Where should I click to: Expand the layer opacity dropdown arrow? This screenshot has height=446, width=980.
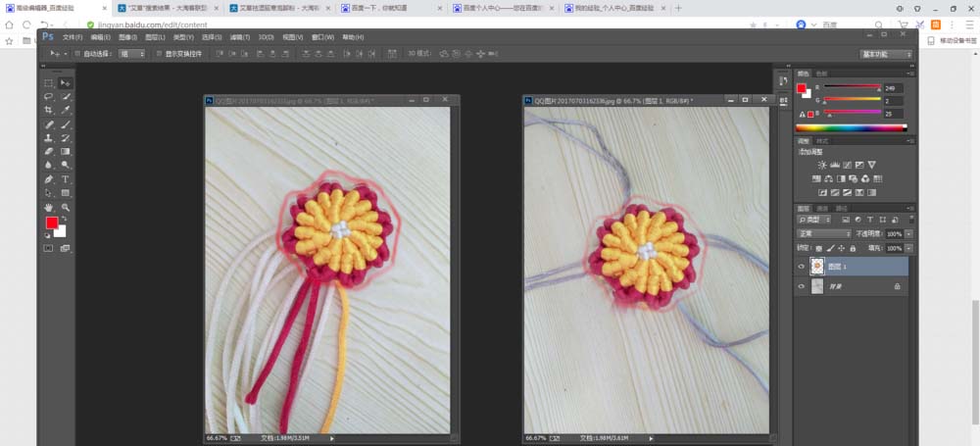tap(908, 234)
